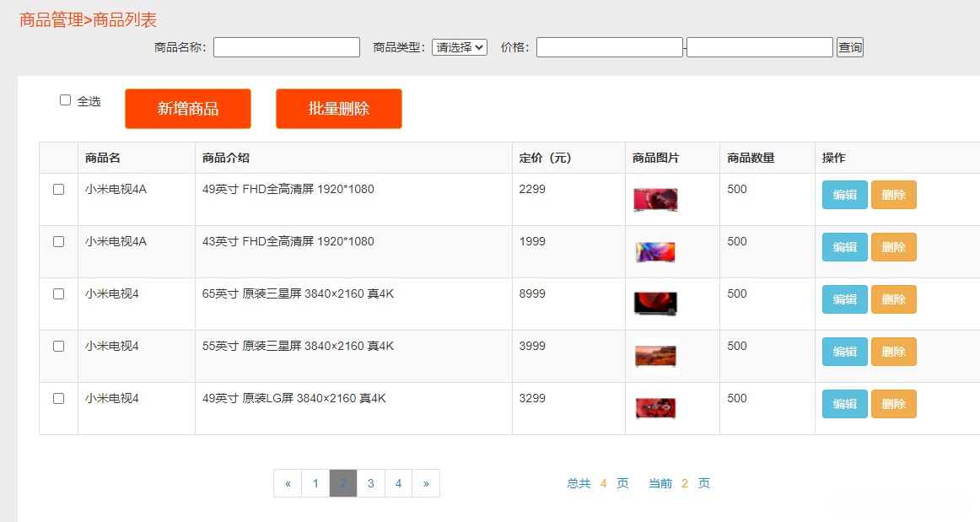Edit the 8999 priced product
The width and height of the screenshot is (980, 522).
coord(844,299)
